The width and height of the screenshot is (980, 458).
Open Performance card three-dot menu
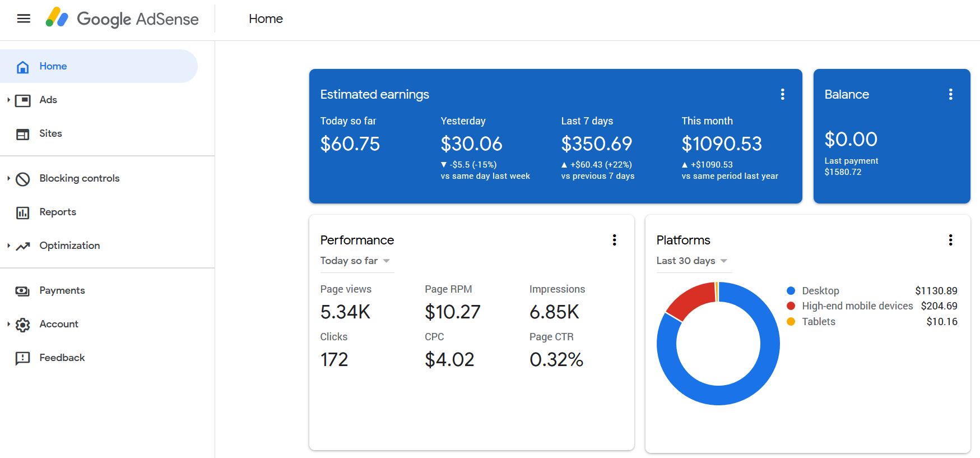coord(615,240)
